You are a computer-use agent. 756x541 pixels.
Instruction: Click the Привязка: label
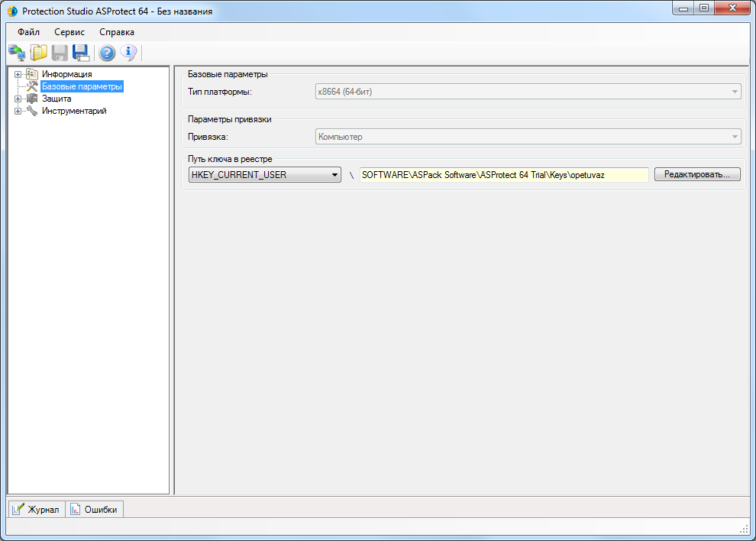click(x=208, y=137)
